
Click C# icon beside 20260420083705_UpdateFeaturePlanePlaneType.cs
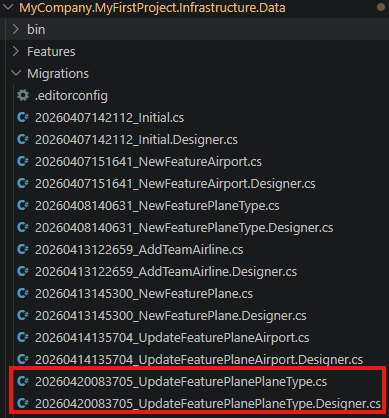23,381
